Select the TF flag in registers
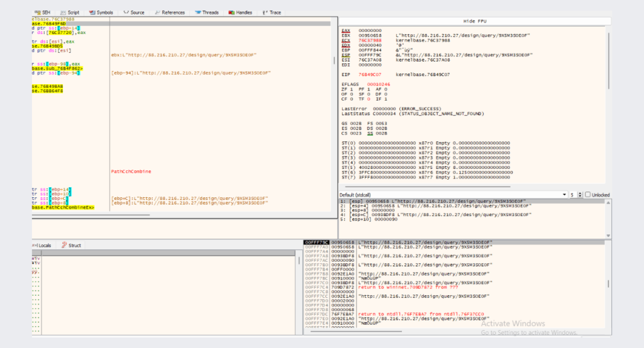 click(x=364, y=99)
